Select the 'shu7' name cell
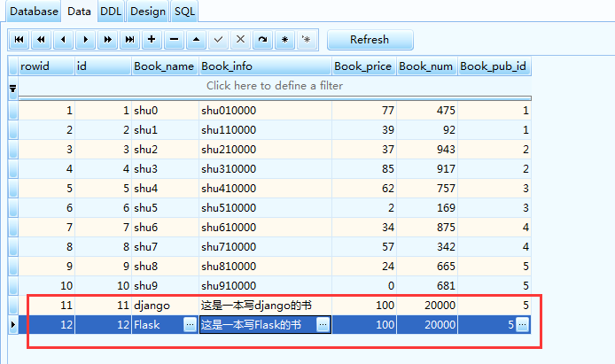Screen dimensions: 615x364 [165, 247]
